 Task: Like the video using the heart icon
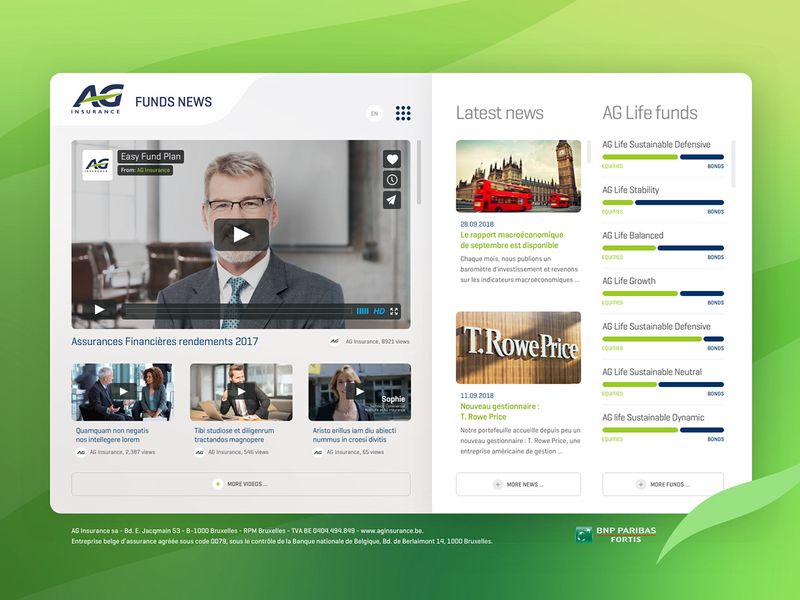pyautogui.click(x=392, y=158)
